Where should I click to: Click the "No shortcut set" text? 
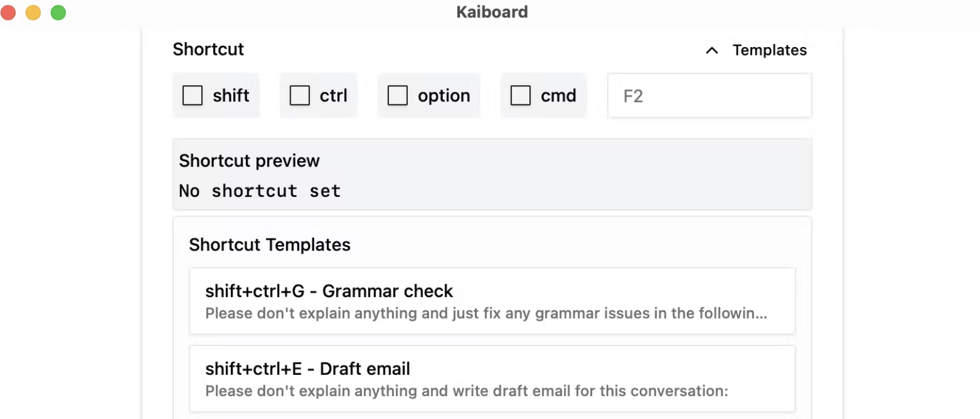pos(260,191)
